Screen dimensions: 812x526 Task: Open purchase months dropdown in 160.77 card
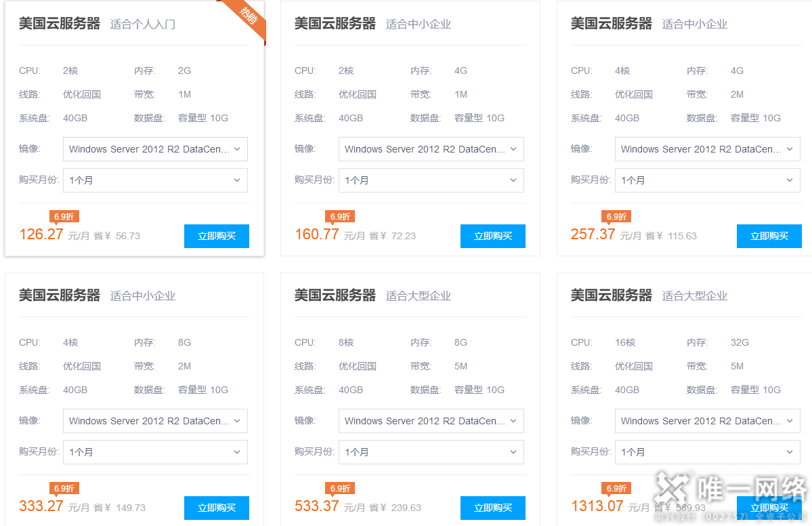tap(431, 180)
